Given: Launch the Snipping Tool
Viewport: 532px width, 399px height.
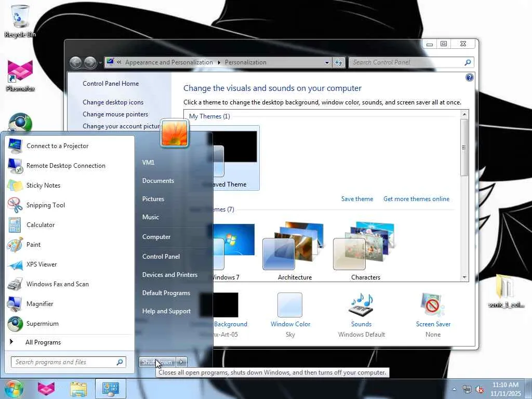Looking at the screenshot, I should [x=70, y=205].
